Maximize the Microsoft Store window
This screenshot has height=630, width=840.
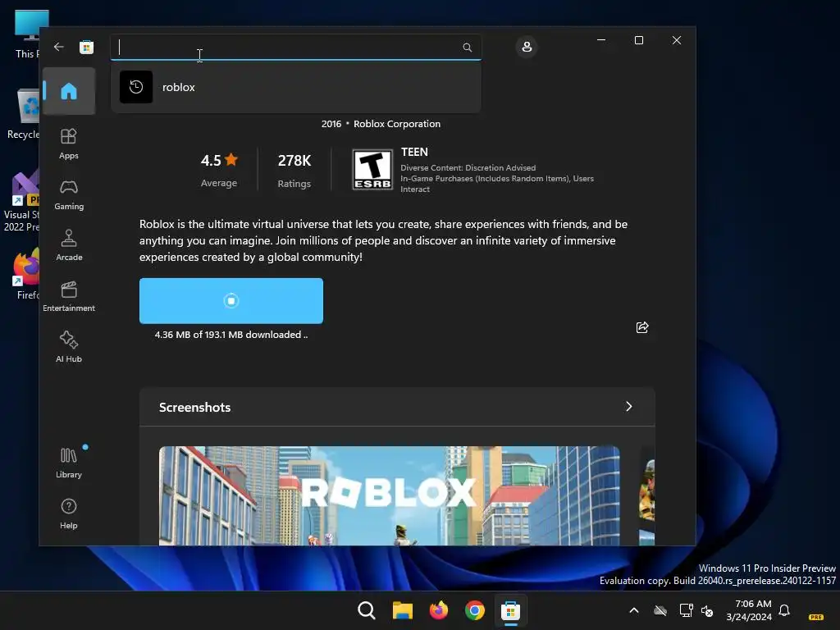[x=638, y=40]
